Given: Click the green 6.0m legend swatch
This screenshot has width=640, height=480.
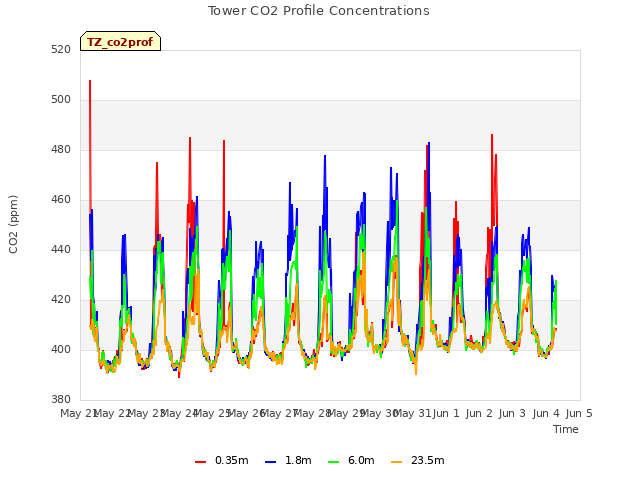Looking at the screenshot, I should [x=333, y=462].
